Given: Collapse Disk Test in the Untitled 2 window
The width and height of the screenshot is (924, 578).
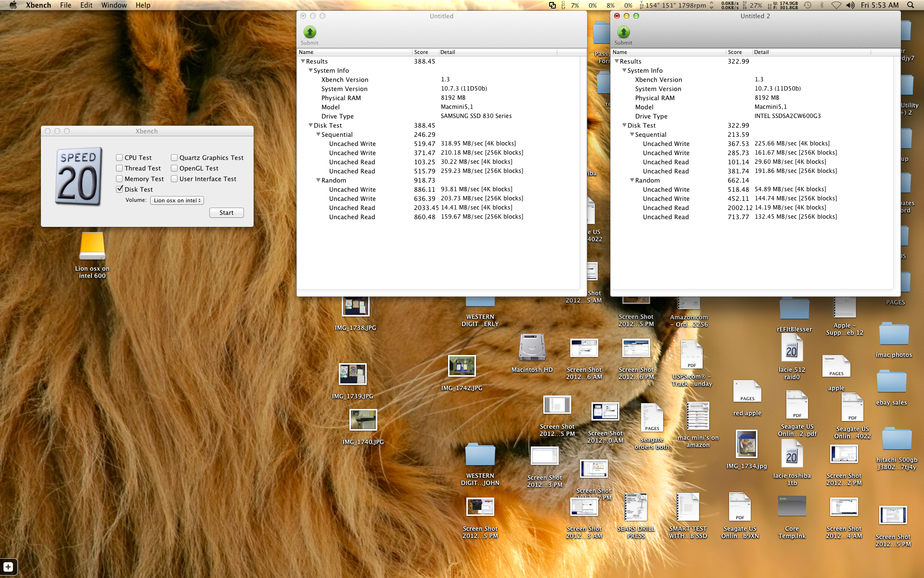Looking at the screenshot, I should (x=624, y=125).
